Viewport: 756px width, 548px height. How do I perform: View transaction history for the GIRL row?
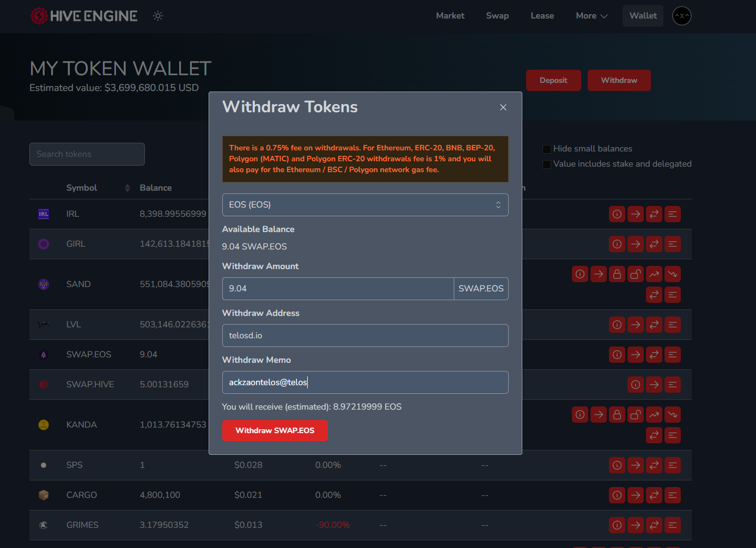pyautogui.click(x=673, y=244)
